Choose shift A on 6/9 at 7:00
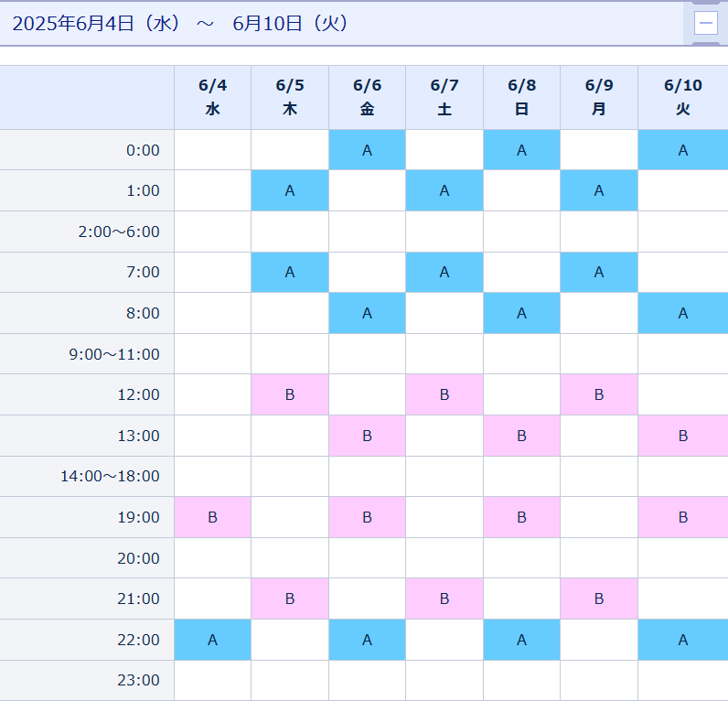Viewport: 728px width, 701px height. tap(599, 272)
